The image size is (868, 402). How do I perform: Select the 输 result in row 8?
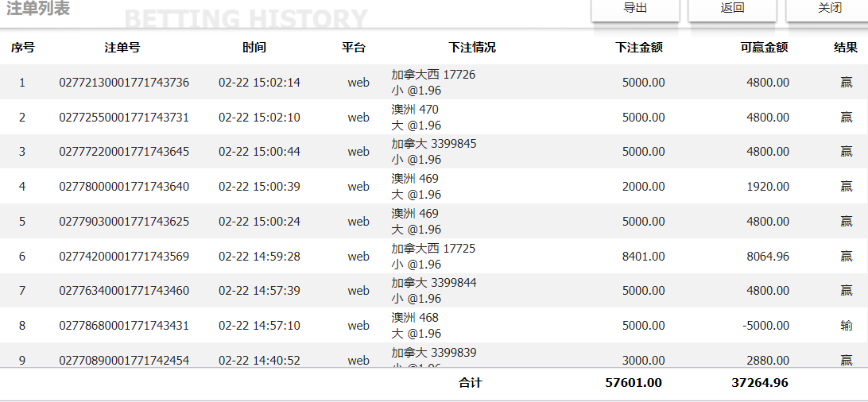pyautogui.click(x=847, y=326)
